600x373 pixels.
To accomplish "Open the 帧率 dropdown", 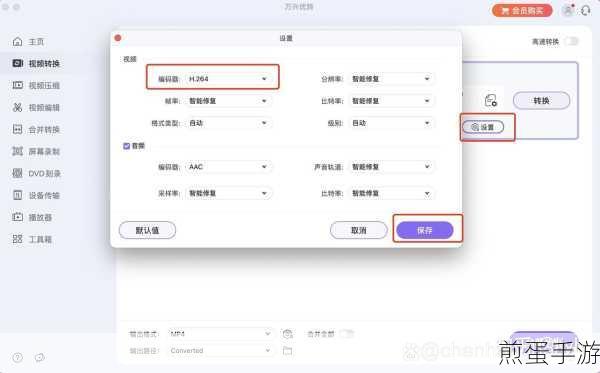I will (x=228, y=101).
